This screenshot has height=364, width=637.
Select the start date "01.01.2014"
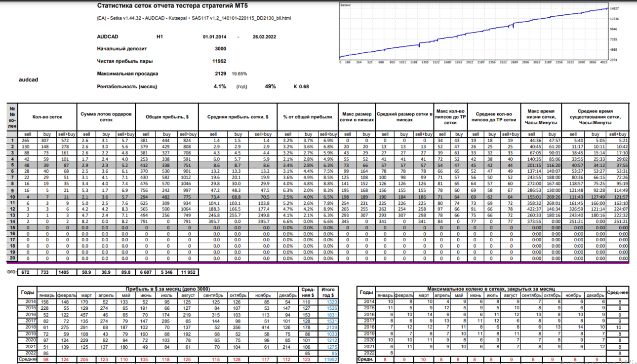[215, 37]
